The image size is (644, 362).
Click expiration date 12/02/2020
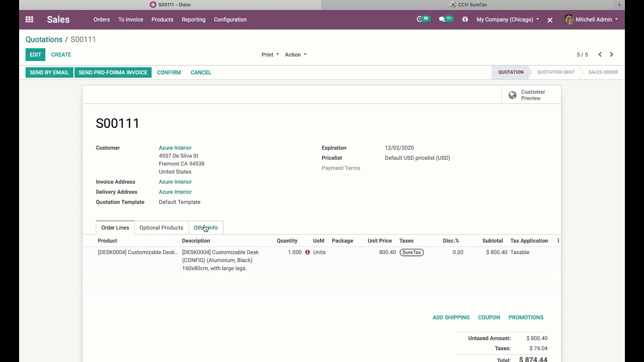tap(399, 148)
